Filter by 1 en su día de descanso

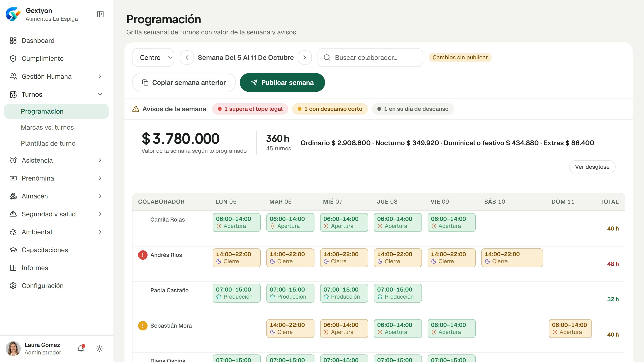pyautogui.click(x=413, y=109)
